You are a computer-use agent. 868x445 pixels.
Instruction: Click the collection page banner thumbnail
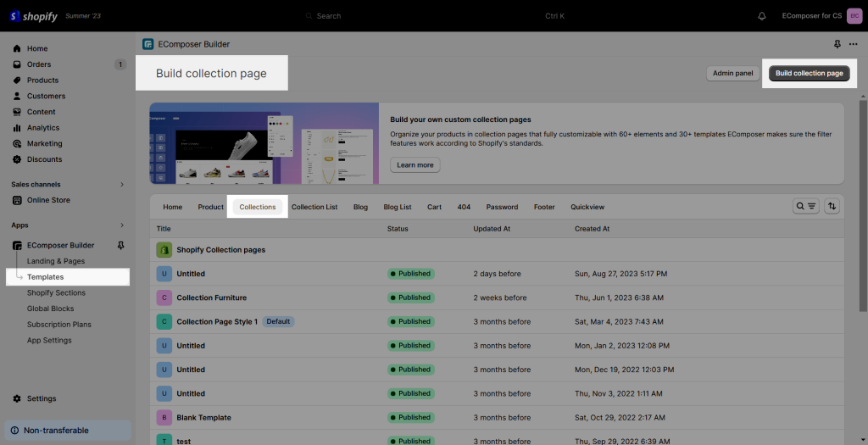tap(264, 143)
